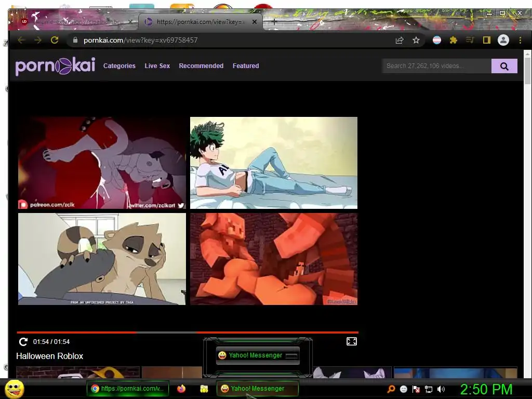Open the Extensions puzzle piece menu

pos(453,41)
